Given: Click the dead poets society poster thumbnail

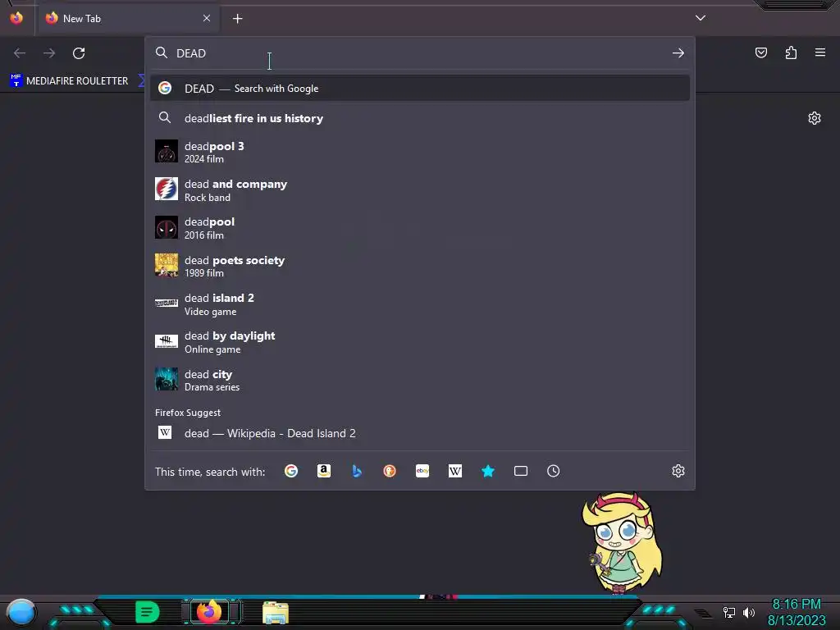Looking at the screenshot, I should [x=166, y=265].
